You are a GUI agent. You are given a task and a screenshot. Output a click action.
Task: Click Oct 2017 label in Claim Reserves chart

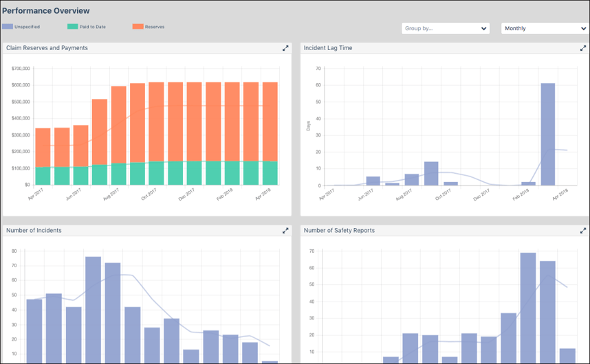(x=149, y=194)
